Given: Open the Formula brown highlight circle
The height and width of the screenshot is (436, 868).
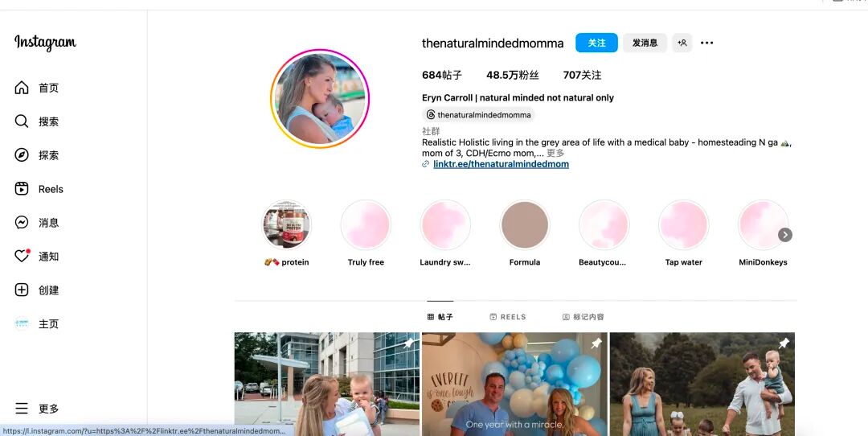Looking at the screenshot, I should [525, 225].
